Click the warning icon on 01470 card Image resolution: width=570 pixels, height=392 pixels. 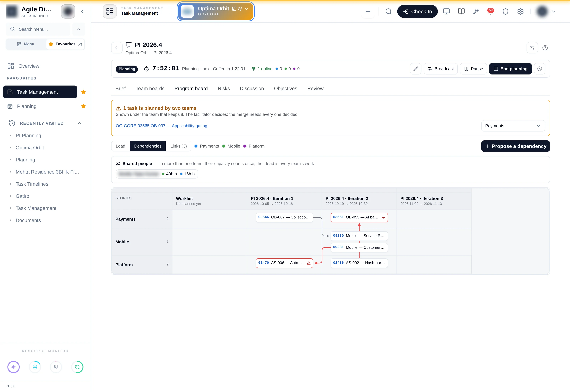tap(309, 263)
